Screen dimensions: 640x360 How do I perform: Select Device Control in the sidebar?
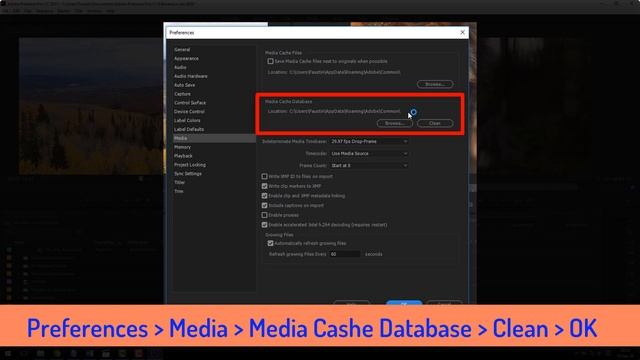coord(189,111)
